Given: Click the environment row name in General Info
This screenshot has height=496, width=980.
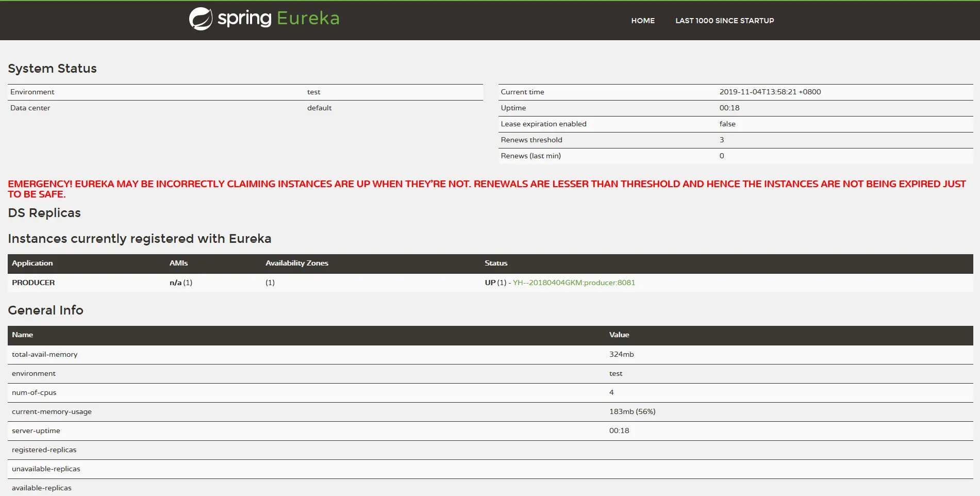Looking at the screenshot, I should click(x=34, y=373).
